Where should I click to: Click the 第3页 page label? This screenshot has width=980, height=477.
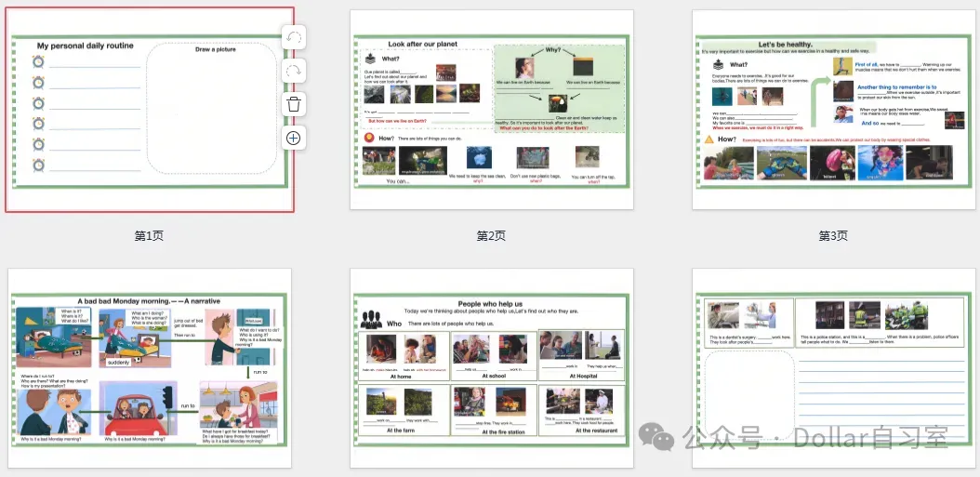(833, 236)
